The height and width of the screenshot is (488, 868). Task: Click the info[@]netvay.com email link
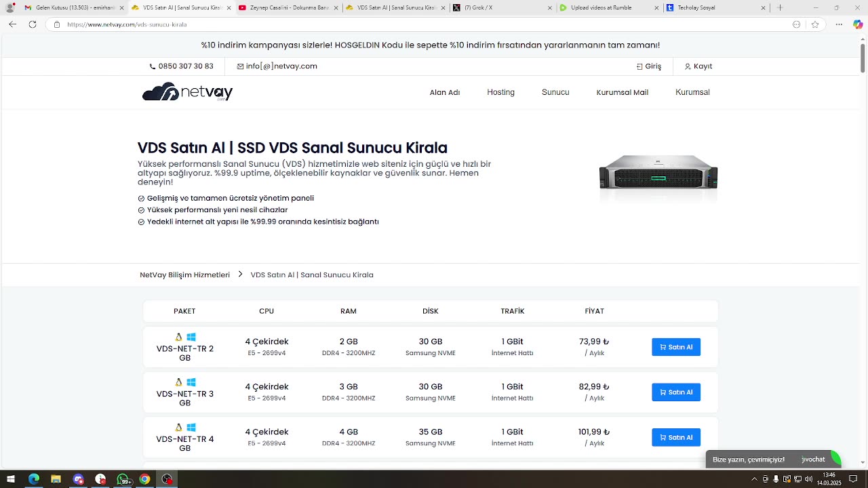pyautogui.click(x=277, y=66)
